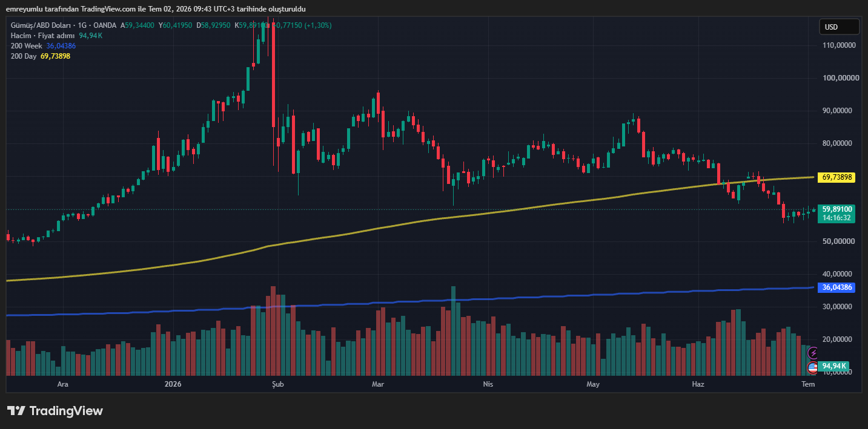Click the green 59,89100 current price label
The width and height of the screenshot is (868, 429).
pyautogui.click(x=837, y=209)
